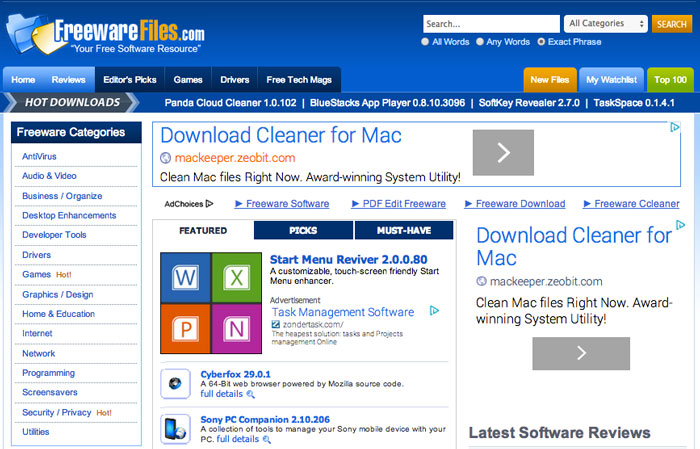Viewport: 700px width, 449px height.
Task: Open the Developer Tools category
Action: tap(54, 235)
